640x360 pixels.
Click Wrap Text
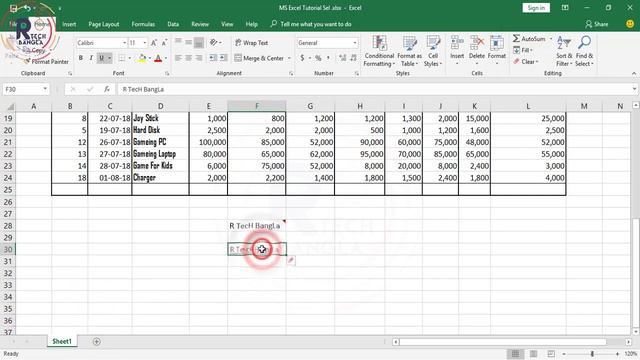pyautogui.click(x=251, y=42)
